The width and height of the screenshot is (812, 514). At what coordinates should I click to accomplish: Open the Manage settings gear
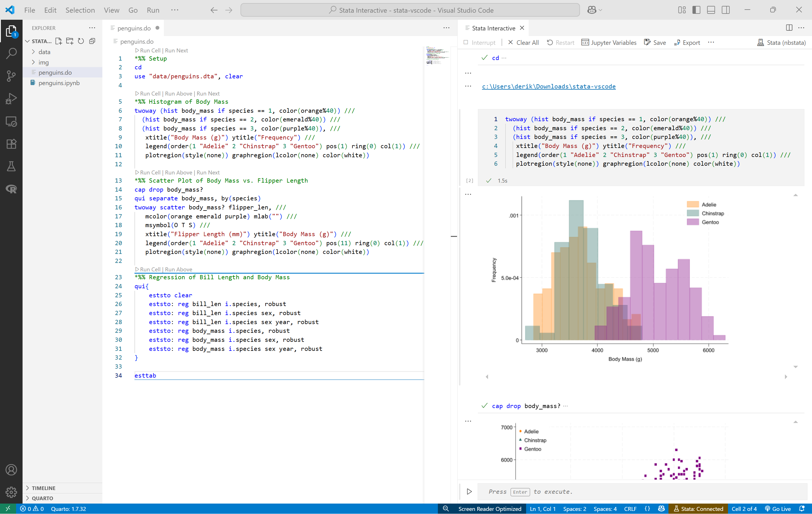pyautogui.click(x=11, y=492)
